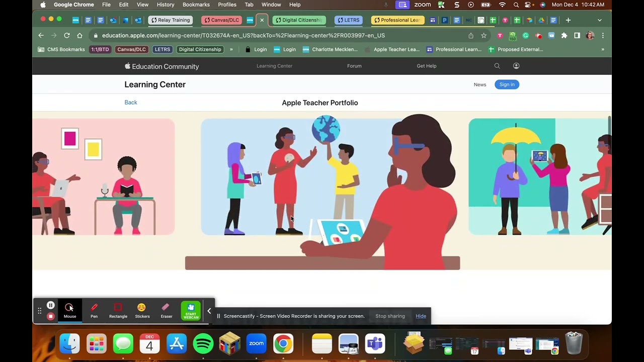Open the Chrome side panel icon

point(577,36)
